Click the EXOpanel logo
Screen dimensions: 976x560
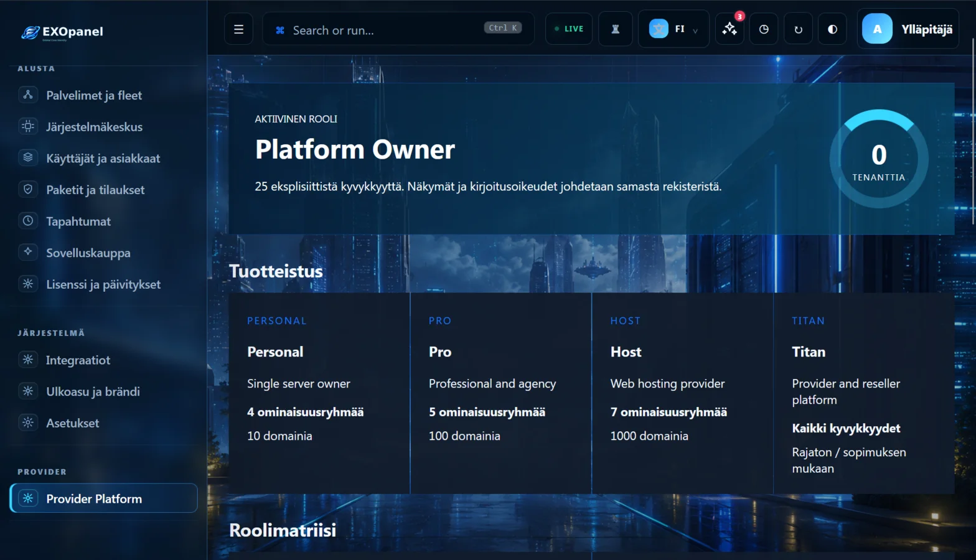62,32
